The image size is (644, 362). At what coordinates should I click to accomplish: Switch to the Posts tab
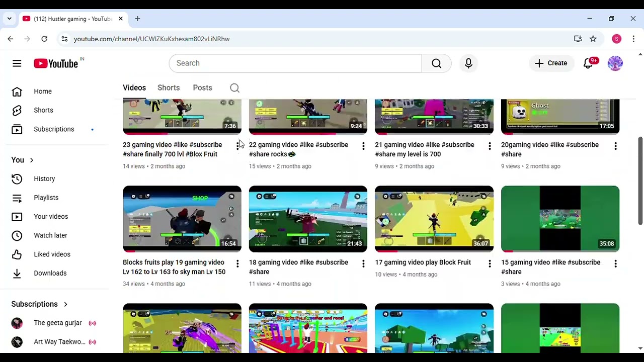pos(202,88)
